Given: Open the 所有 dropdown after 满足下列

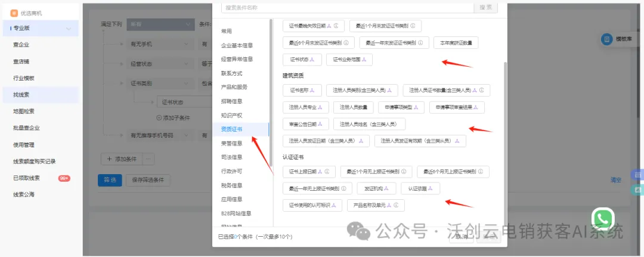Looking at the screenshot, I should pos(160,24).
